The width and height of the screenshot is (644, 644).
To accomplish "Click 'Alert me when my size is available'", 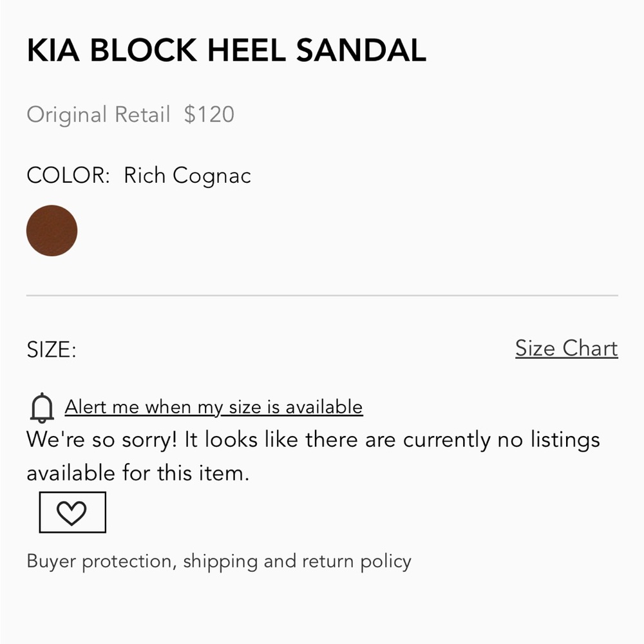I will [214, 408].
